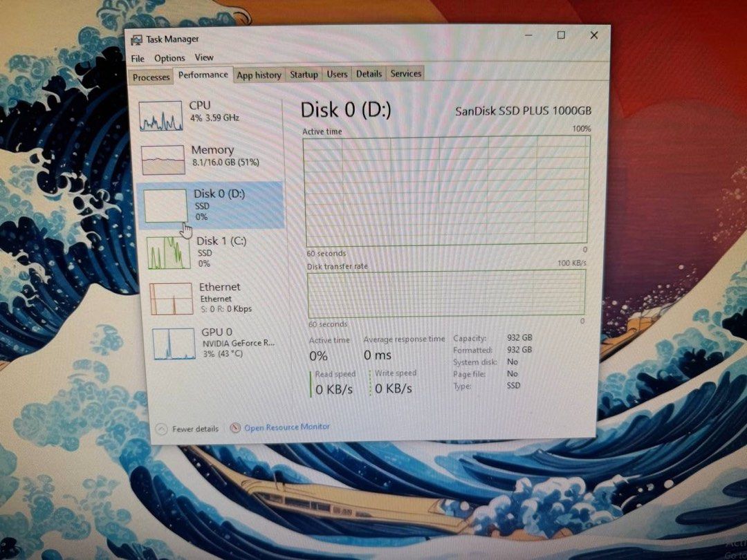
Task: Select the Ethernet graph thumbnail
Action: [171, 299]
